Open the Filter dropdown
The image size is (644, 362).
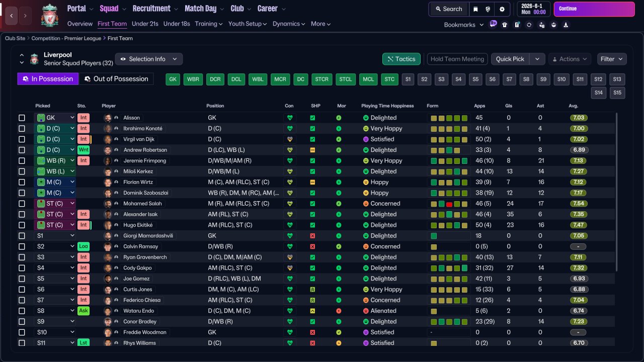point(612,59)
